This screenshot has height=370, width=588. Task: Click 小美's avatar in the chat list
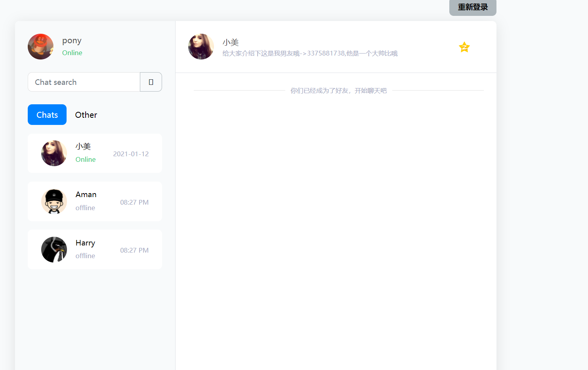[54, 153]
